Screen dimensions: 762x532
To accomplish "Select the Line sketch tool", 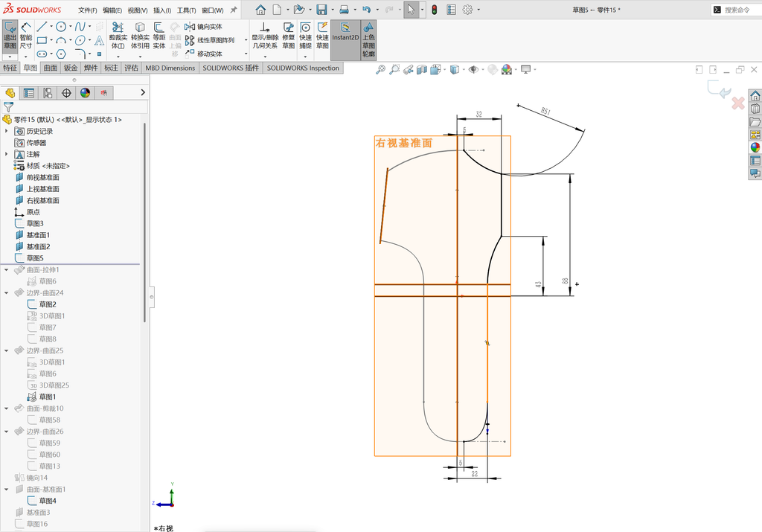I will tap(42, 27).
